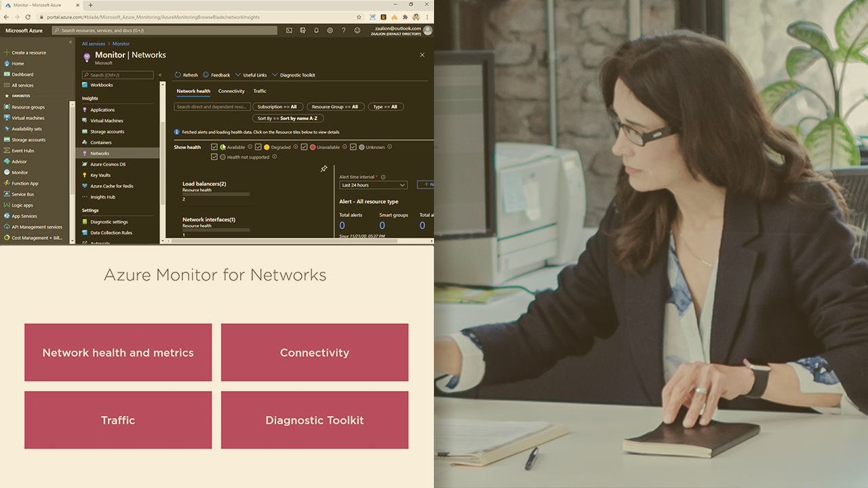
Task: Expand the Useful Links dropdown
Action: (x=251, y=75)
